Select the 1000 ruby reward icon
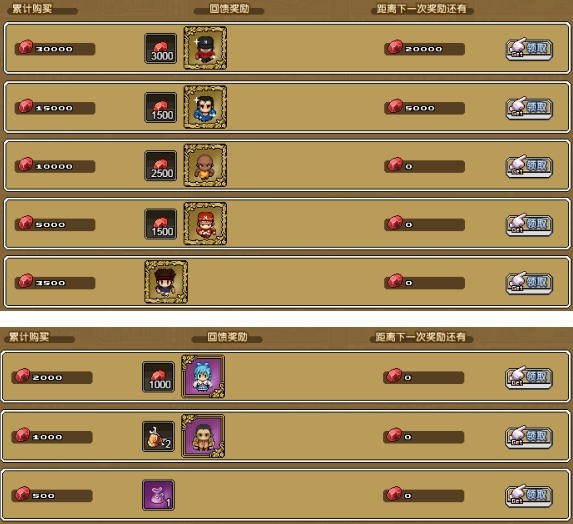The width and height of the screenshot is (573, 524). [x=158, y=377]
